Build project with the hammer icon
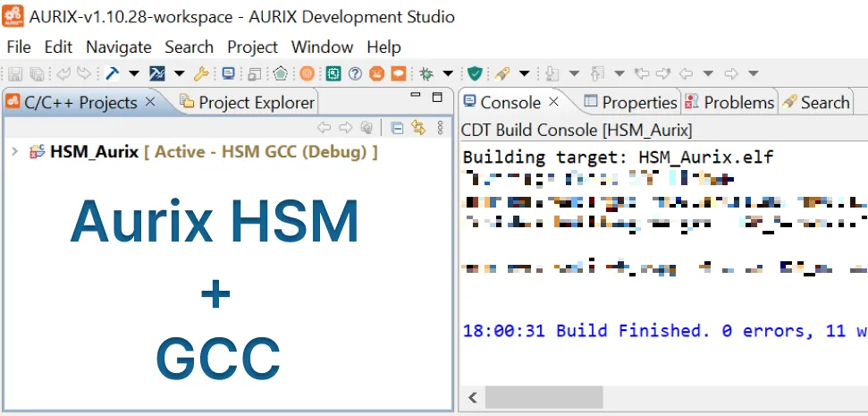The width and height of the screenshot is (868, 416). coord(113,73)
